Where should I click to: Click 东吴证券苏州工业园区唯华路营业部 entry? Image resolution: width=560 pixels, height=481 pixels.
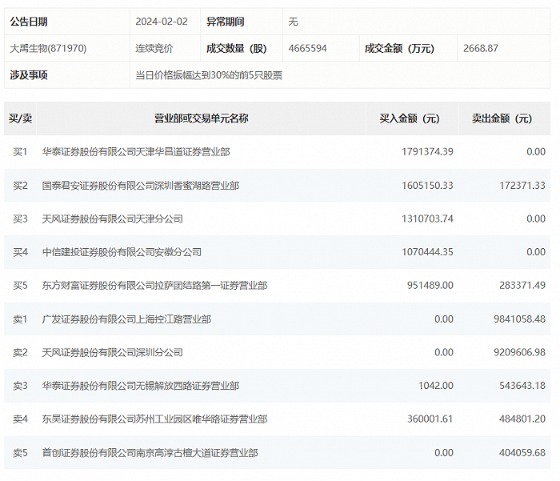click(154, 419)
